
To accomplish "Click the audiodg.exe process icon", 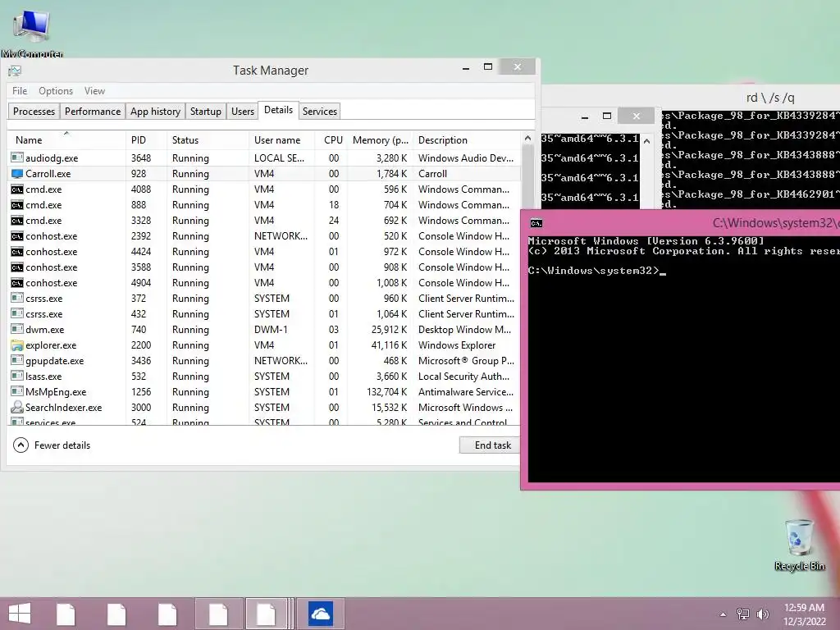I will pyautogui.click(x=17, y=158).
